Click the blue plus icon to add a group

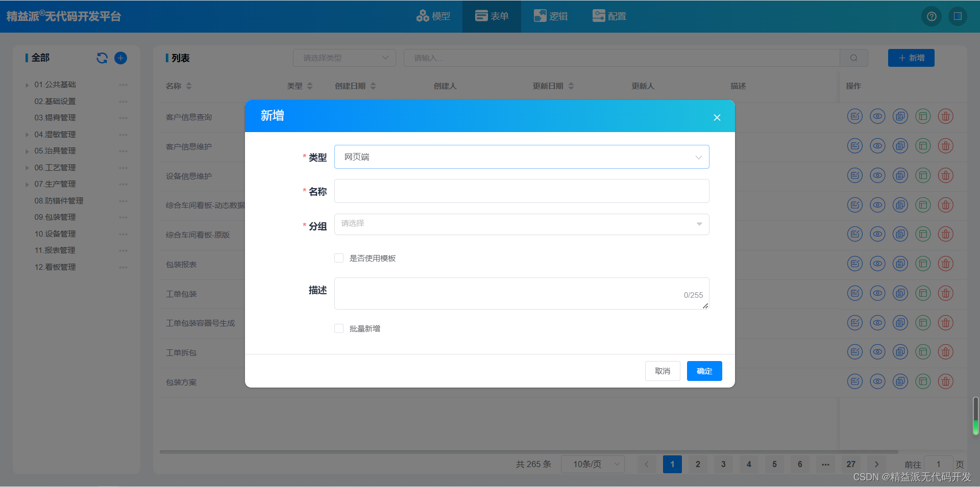click(120, 58)
